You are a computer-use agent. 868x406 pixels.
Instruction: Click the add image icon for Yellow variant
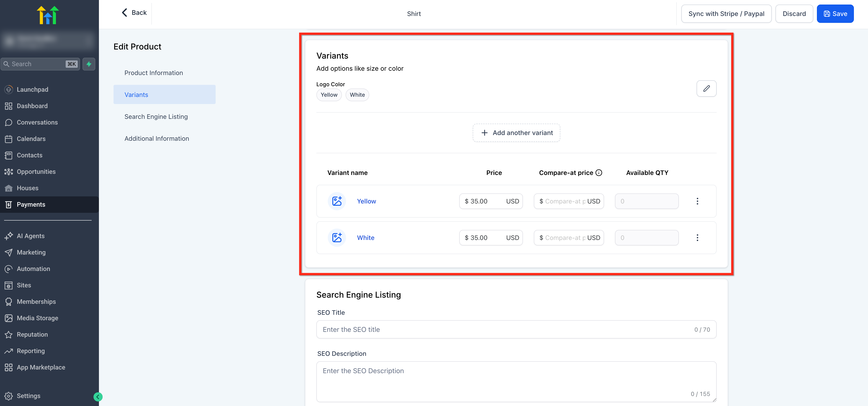click(x=337, y=201)
